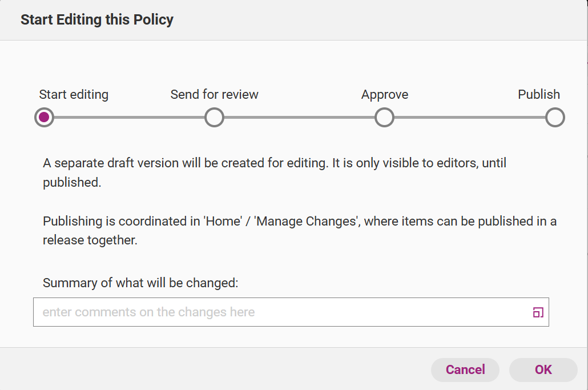Image resolution: width=588 pixels, height=390 pixels.
Task: Click the 'Publish' step circle
Action: [554, 118]
